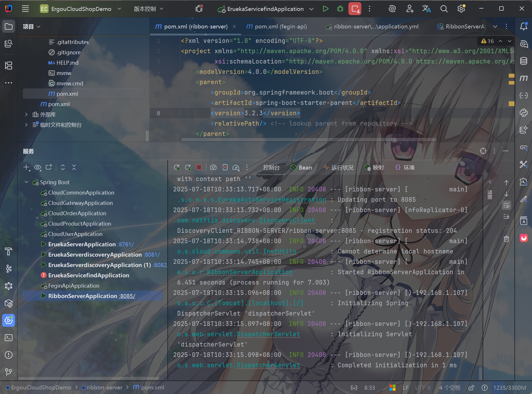The height and width of the screenshot is (394, 532).
Task: Close the pom.xml (ribbon-server) tab
Action: click(234, 26)
